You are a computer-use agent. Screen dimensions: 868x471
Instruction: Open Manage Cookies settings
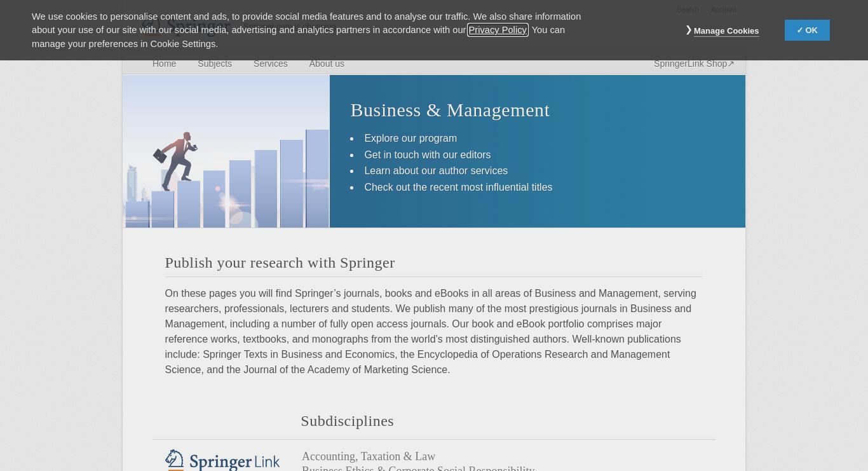(x=726, y=31)
